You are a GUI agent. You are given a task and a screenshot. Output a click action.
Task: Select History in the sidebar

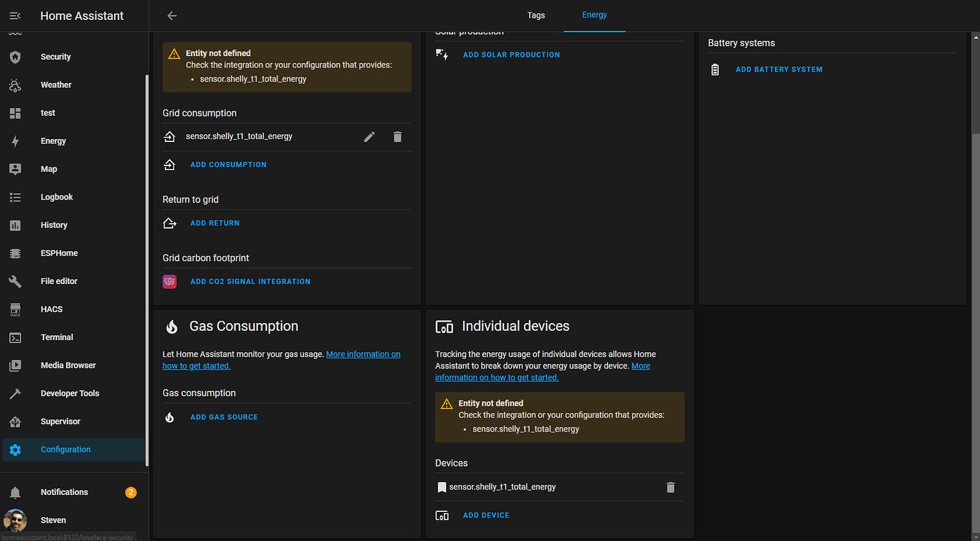[53, 224]
